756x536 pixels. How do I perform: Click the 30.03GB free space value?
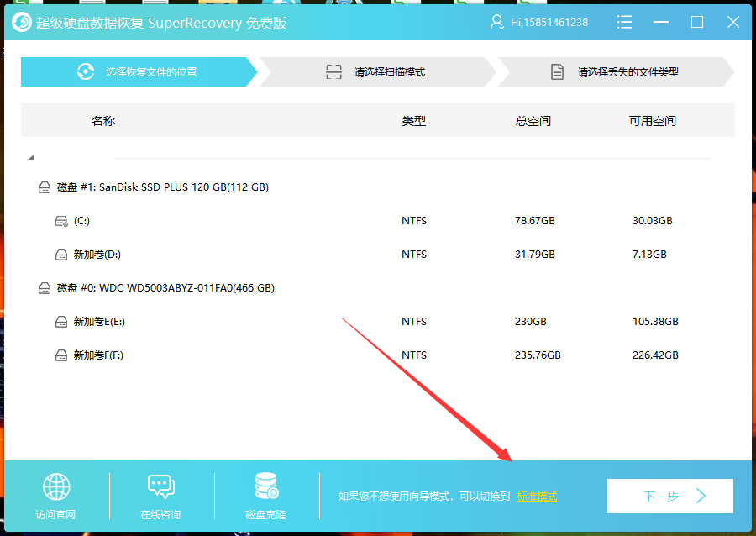(653, 221)
